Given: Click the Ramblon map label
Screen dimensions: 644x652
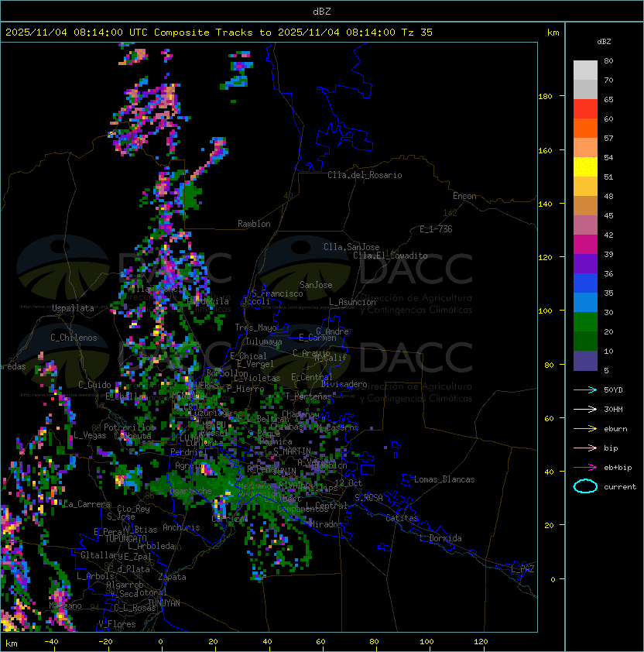Looking at the screenshot, I should [254, 224].
